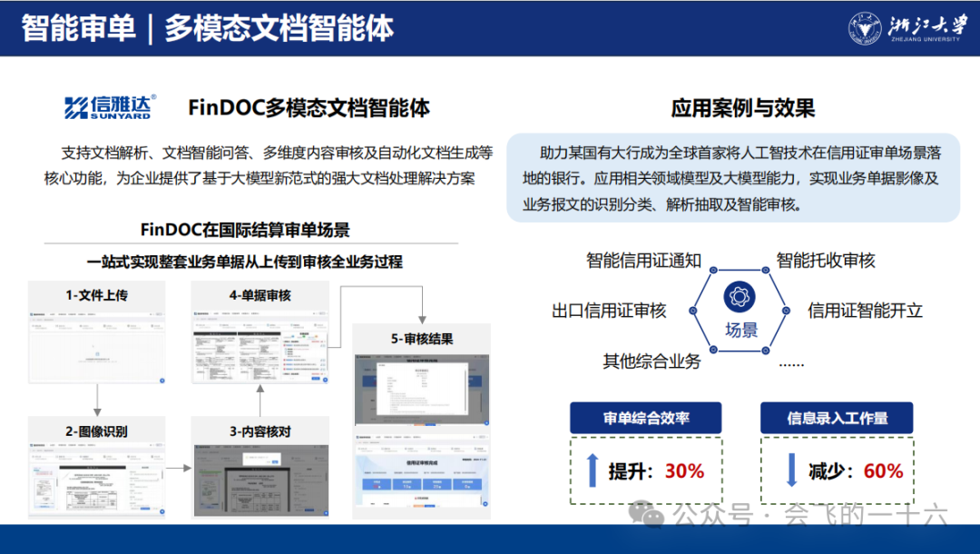Select the 智能信用证通知 scenario text

(643, 260)
